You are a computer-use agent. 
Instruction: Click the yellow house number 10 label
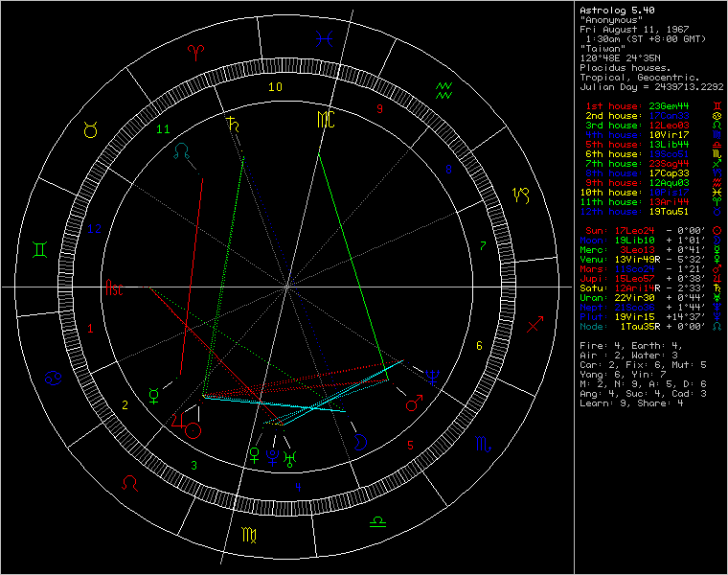[x=275, y=87]
